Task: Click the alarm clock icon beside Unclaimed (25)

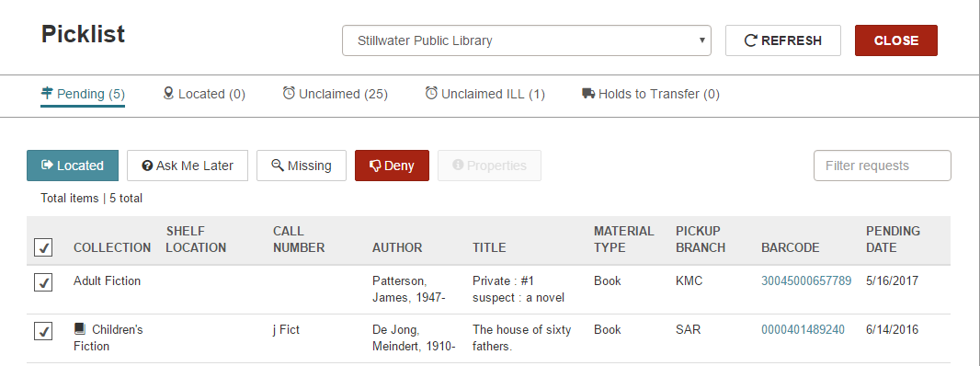Action: click(289, 93)
